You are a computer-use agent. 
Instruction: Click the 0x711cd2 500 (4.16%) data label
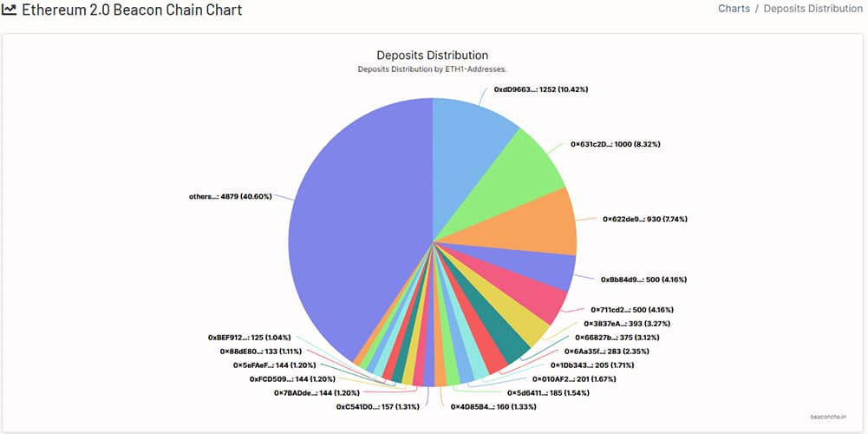tap(631, 309)
